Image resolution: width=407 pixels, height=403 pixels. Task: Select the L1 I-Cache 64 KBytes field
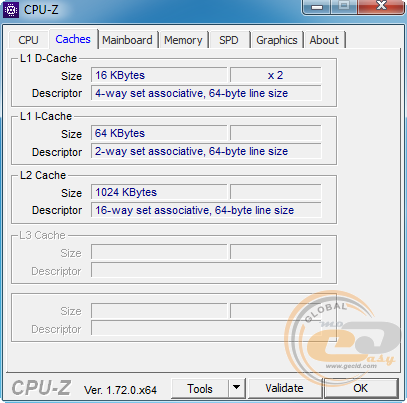pos(159,133)
